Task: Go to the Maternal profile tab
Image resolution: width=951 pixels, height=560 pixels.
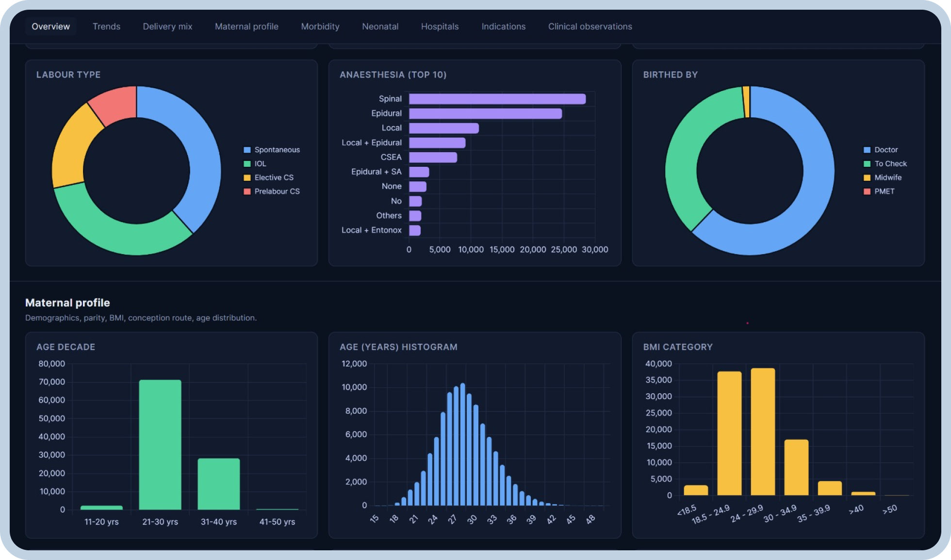Action: [x=246, y=27]
